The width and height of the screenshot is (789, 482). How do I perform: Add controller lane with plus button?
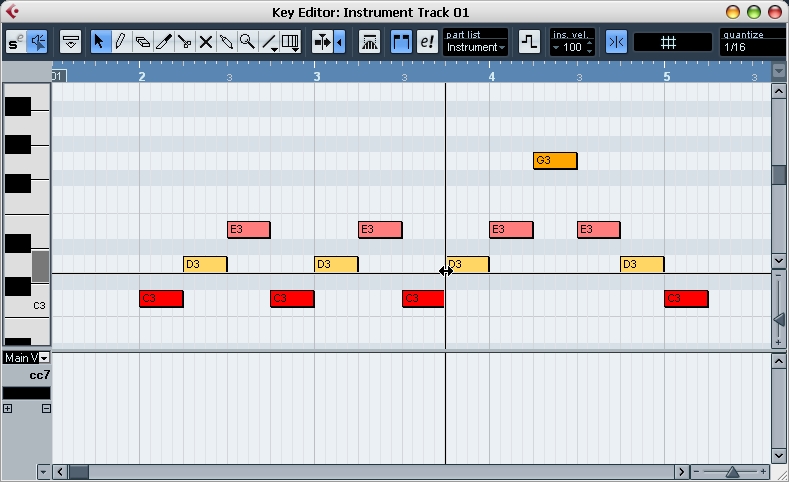8,409
